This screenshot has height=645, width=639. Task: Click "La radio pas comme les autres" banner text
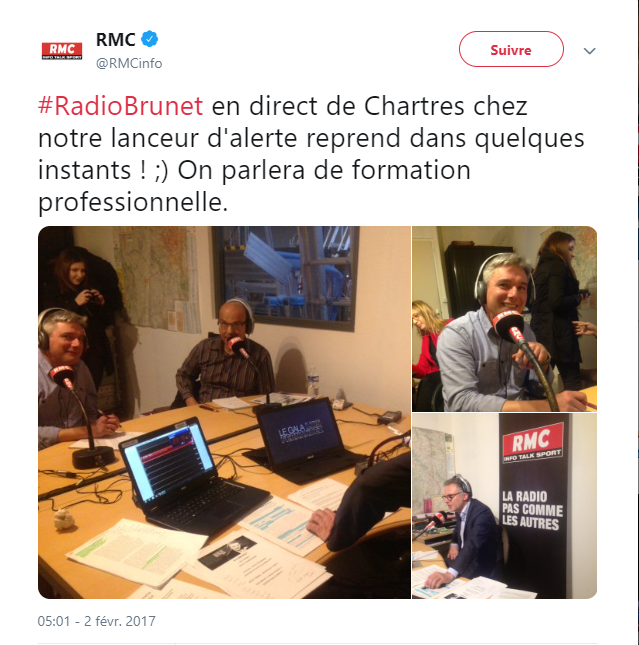point(532,510)
